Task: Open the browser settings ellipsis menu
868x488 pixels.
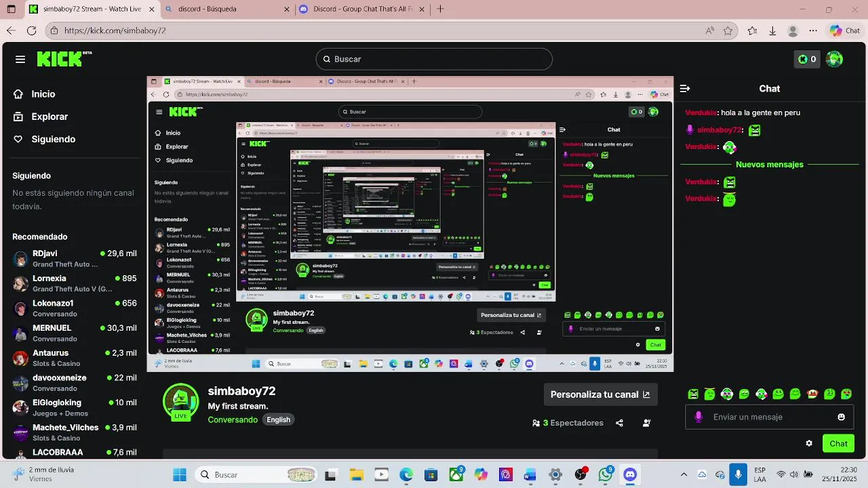Action: [813, 30]
